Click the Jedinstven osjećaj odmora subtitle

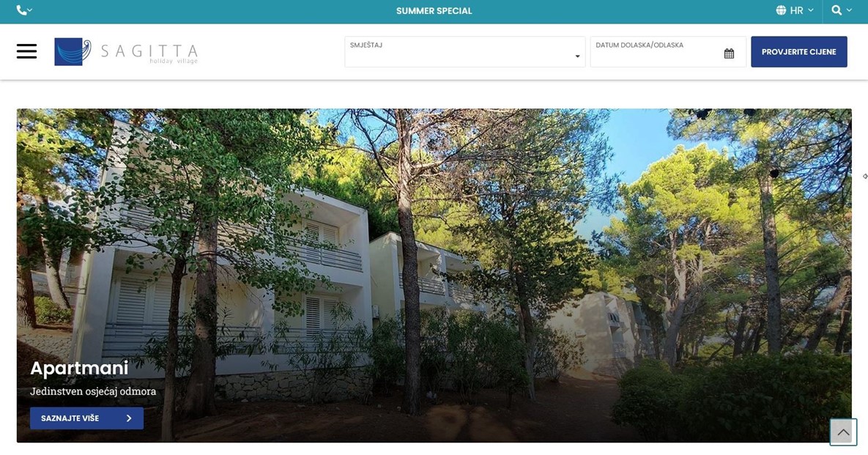(x=93, y=391)
